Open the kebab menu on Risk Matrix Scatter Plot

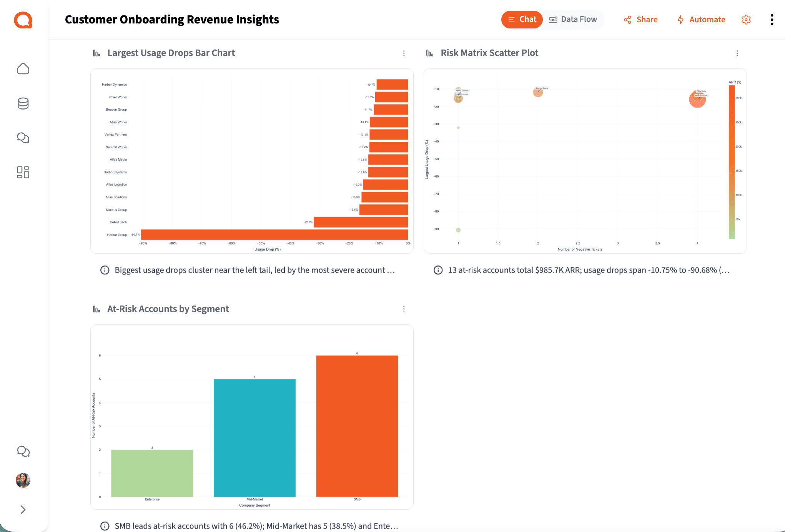point(737,53)
